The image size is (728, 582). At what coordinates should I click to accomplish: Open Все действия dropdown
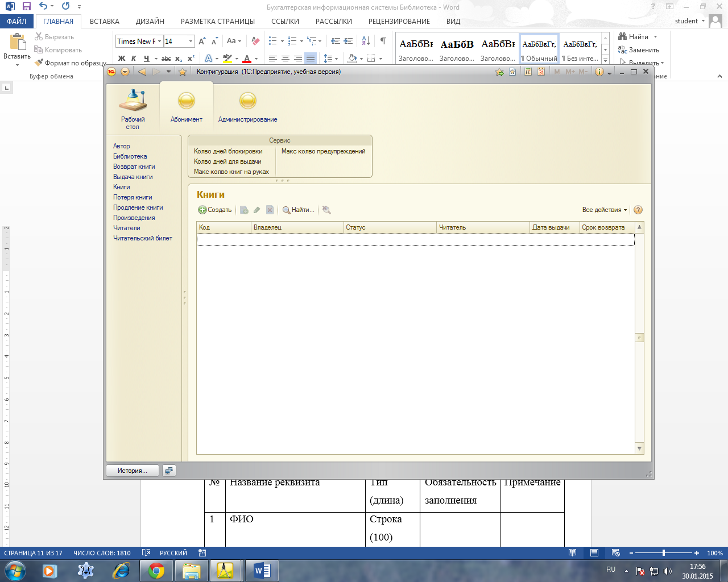[605, 210]
